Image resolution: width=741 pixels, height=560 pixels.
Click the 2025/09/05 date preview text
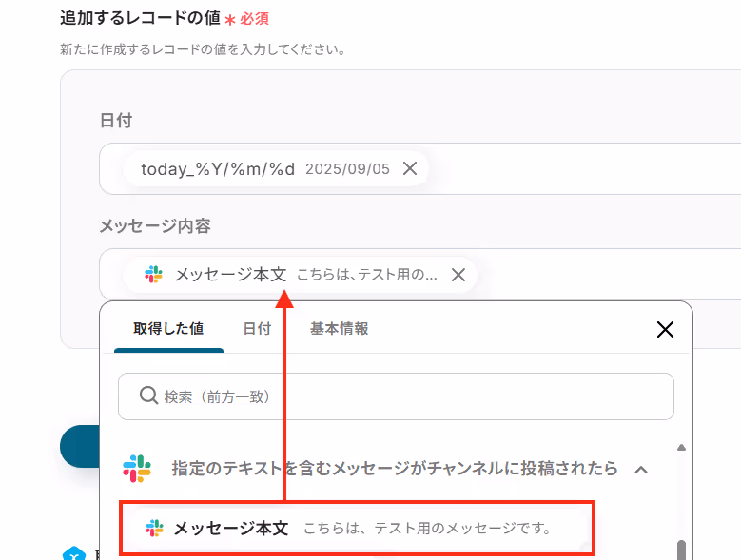click(347, 169)
